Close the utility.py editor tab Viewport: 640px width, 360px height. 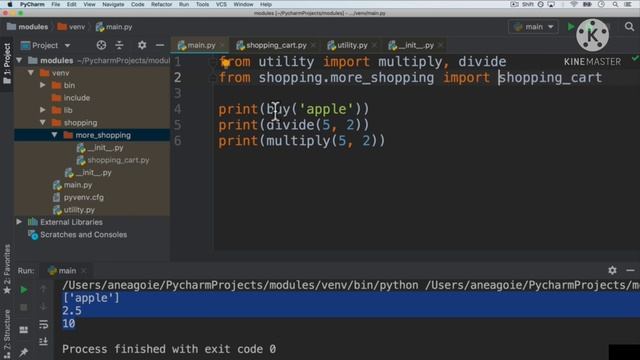[x=374, y=45]
